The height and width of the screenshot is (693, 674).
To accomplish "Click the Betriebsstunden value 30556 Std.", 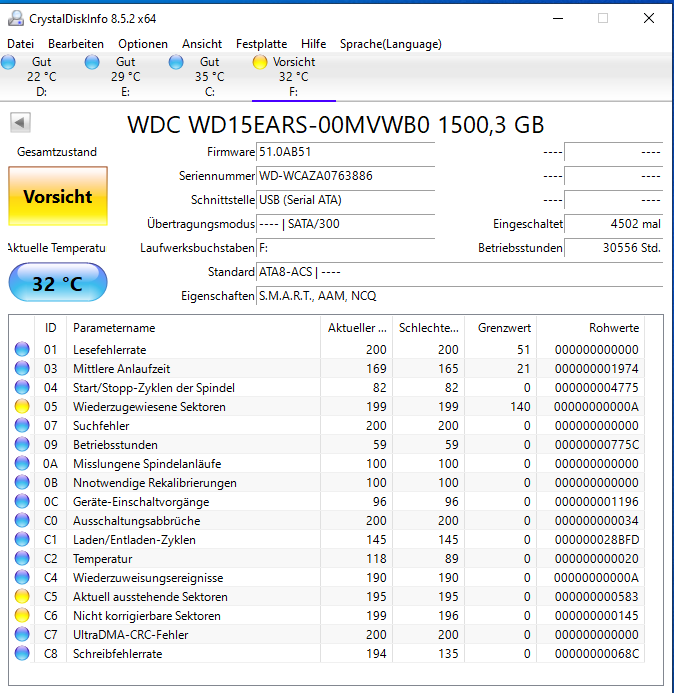I will (613, 248).
